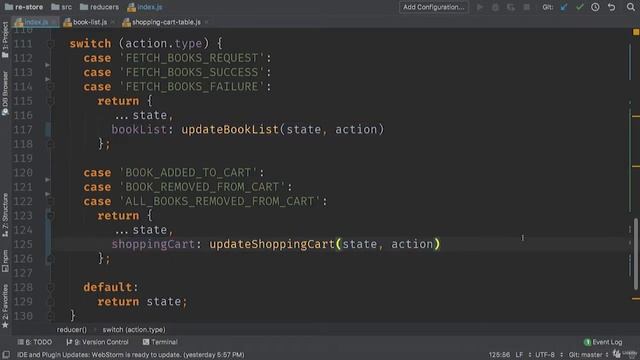Close the book-list.js tab
Viewport: 640px width, 360px height.
coord(113,22)
